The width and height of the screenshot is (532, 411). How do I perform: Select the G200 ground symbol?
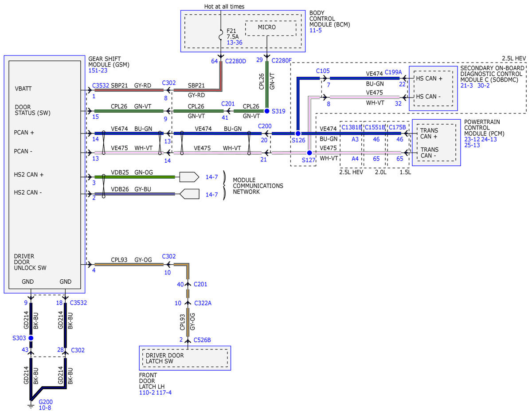(x=31, y=404)
